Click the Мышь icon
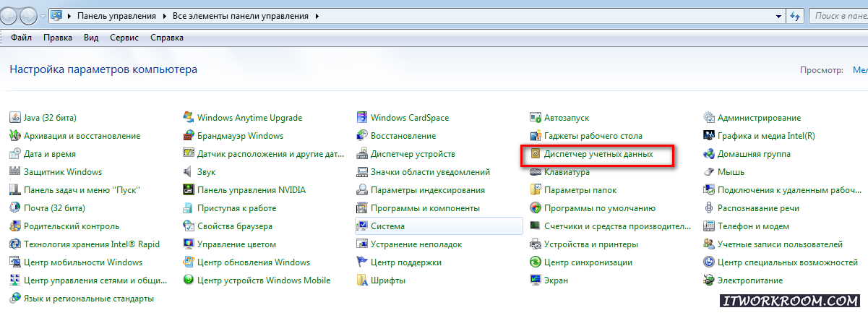This screenshot has height=313, width=868. click(709, 172)
